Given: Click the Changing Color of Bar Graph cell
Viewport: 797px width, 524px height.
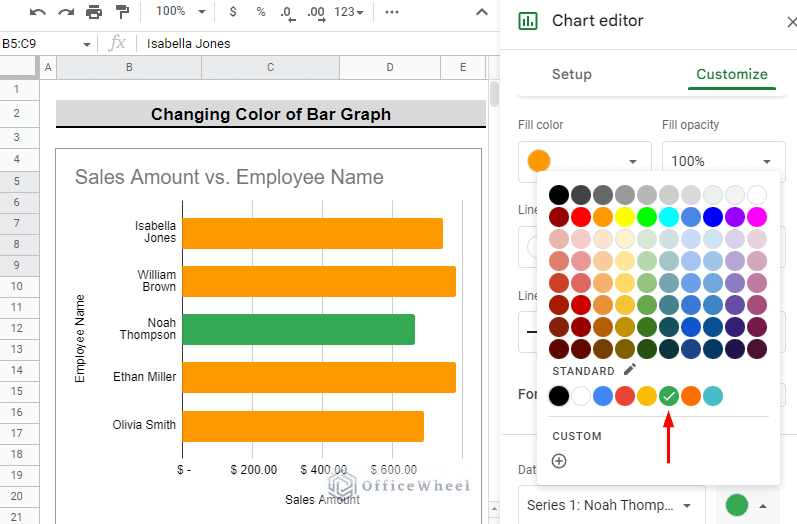Looking at the screenshot, I should coord(271,114).
